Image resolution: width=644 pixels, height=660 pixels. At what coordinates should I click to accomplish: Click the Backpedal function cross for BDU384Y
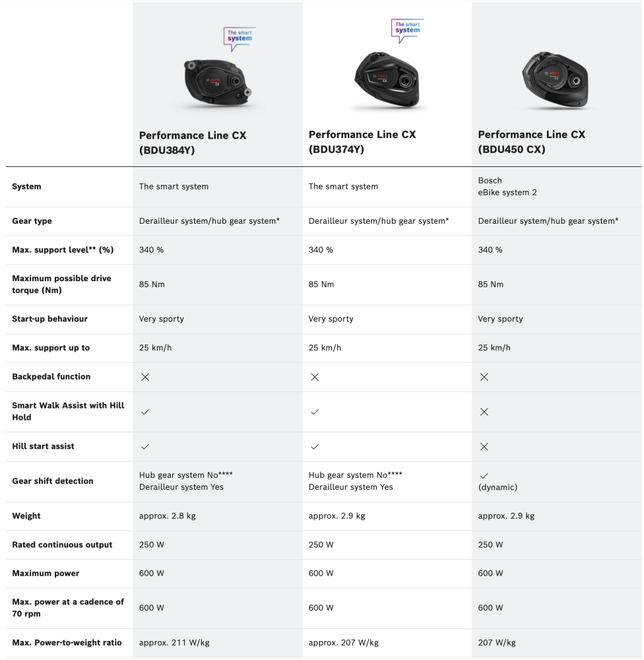click(x=145, y=377)
